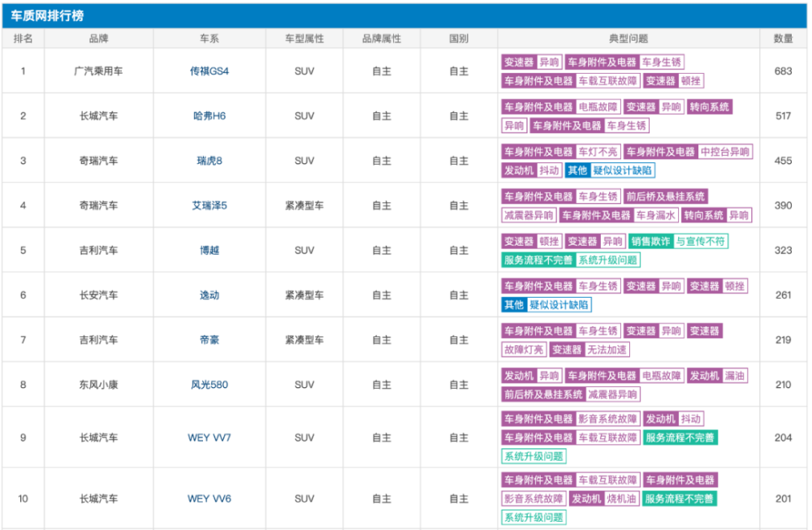Click 服务流程不完善 tag in the WEY VV7 row

pos(680,437)
